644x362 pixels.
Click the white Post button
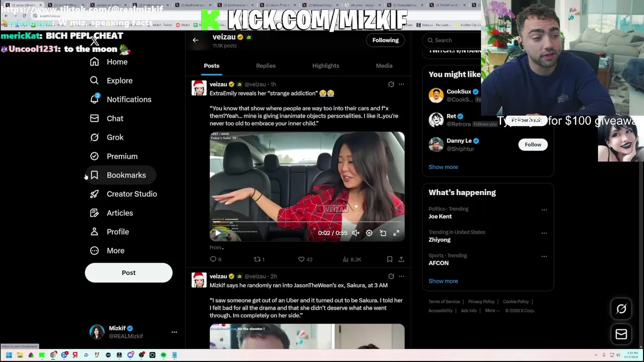click(x=128, y=273)
